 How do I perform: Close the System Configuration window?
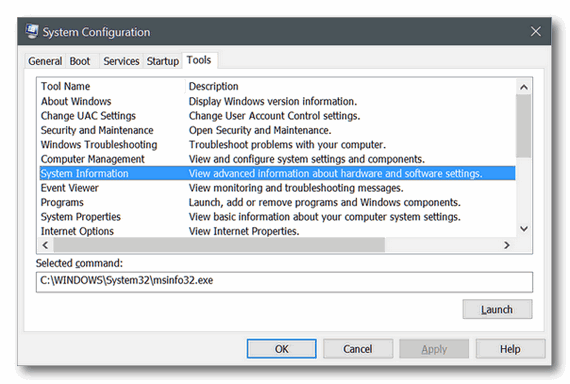click(x=535, y=31)
